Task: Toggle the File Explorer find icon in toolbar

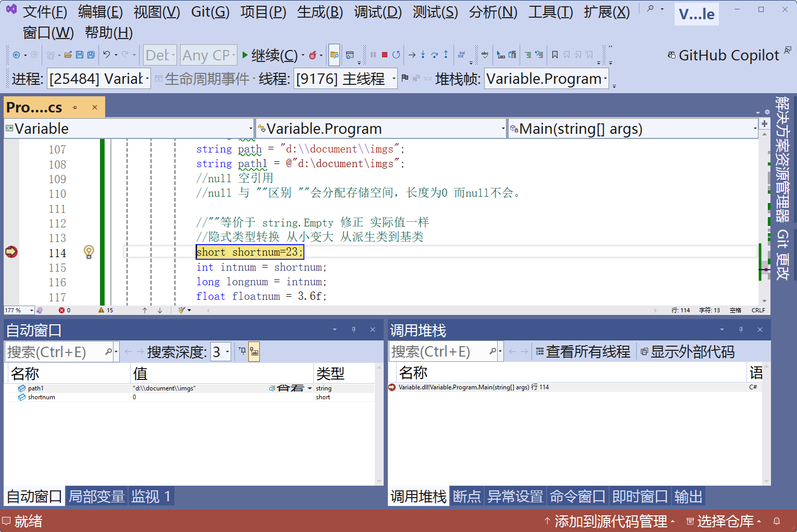Action: 334,55
